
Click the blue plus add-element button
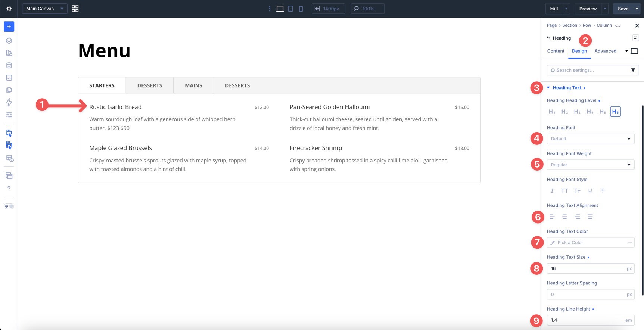click(9, 27)
